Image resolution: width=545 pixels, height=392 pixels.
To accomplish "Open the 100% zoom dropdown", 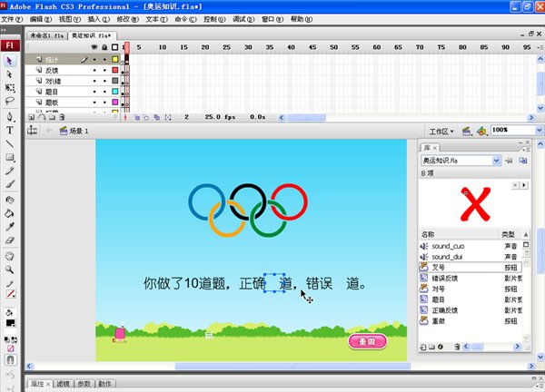I will (539, 130).
